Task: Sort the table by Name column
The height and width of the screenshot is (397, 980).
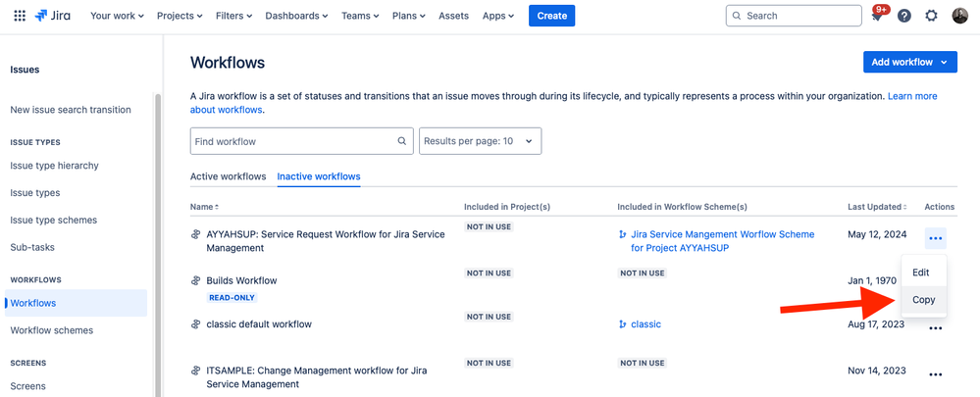Action: click(204, 207)
